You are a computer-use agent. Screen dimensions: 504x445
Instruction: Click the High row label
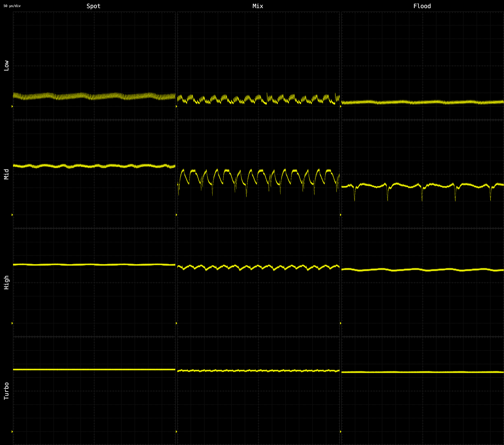6,283
